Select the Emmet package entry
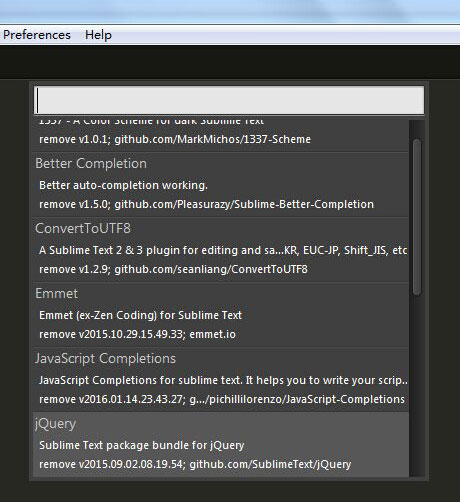The width and height of the screenshot is (460, 502). (x=220, y=315)
